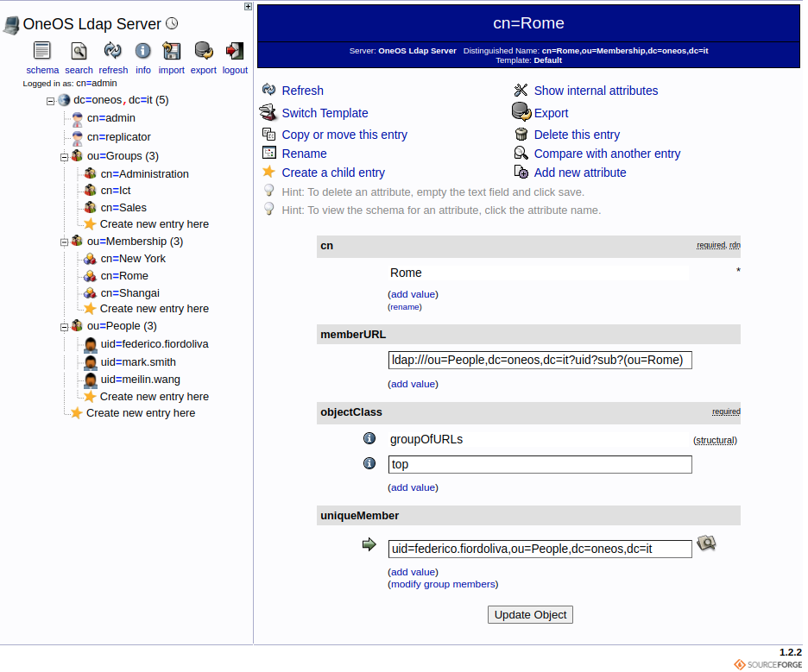Click modify group members link
This screenshot has width=808, height=672.
[443, 585]
